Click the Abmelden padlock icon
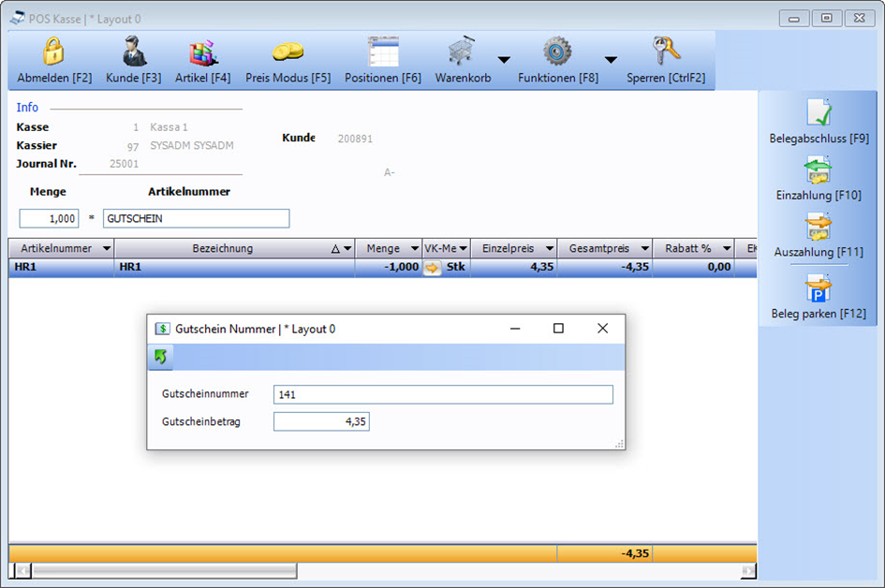This screenshot has width=885, height=588. [54, 52]
